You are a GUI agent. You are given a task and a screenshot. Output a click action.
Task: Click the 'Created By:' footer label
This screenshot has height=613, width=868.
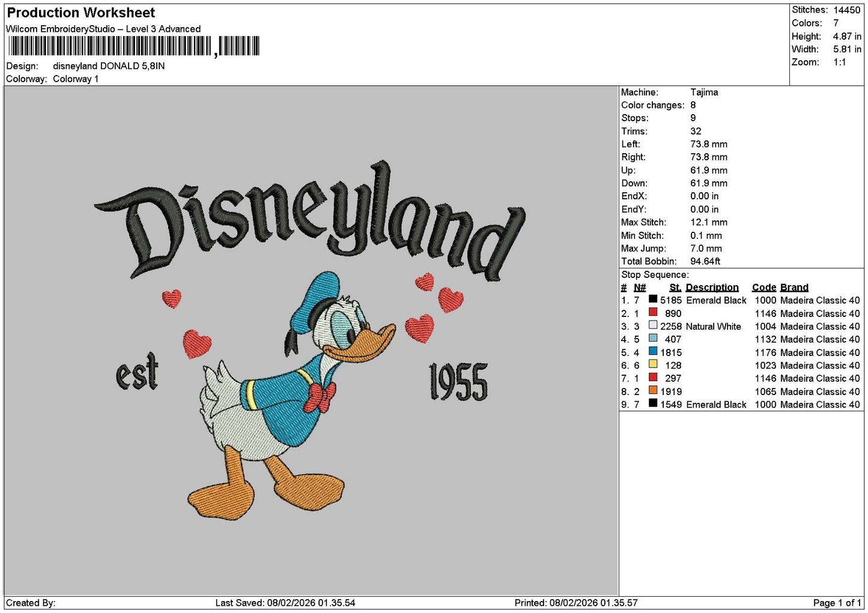[x=31, y=603]
